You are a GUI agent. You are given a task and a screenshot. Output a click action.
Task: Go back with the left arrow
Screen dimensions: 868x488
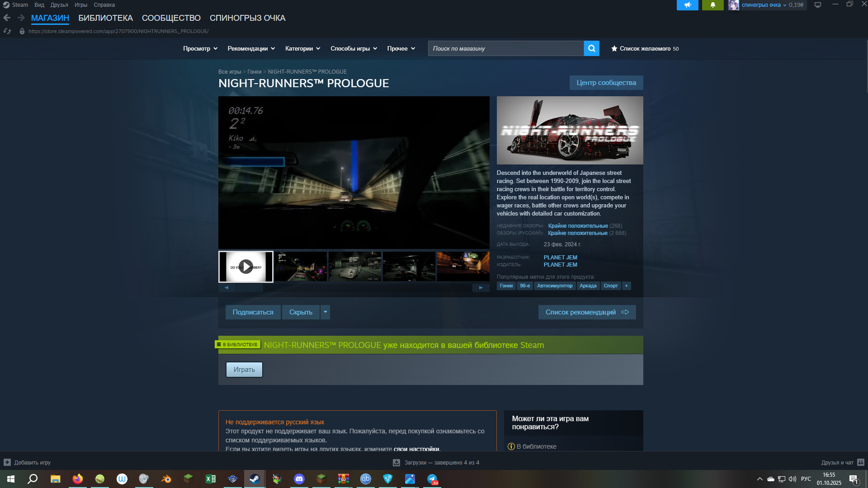(7, 18)
